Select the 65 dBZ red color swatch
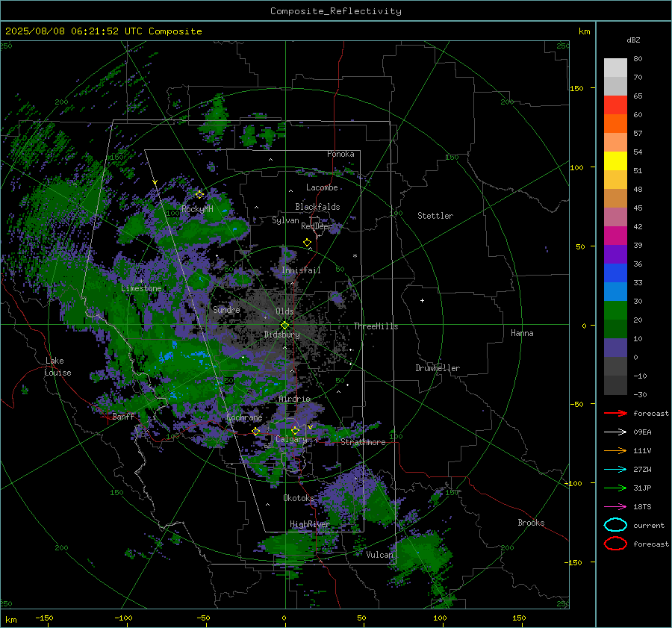The height and width of the screenshot is (628, 672). (x=615, y=105)
